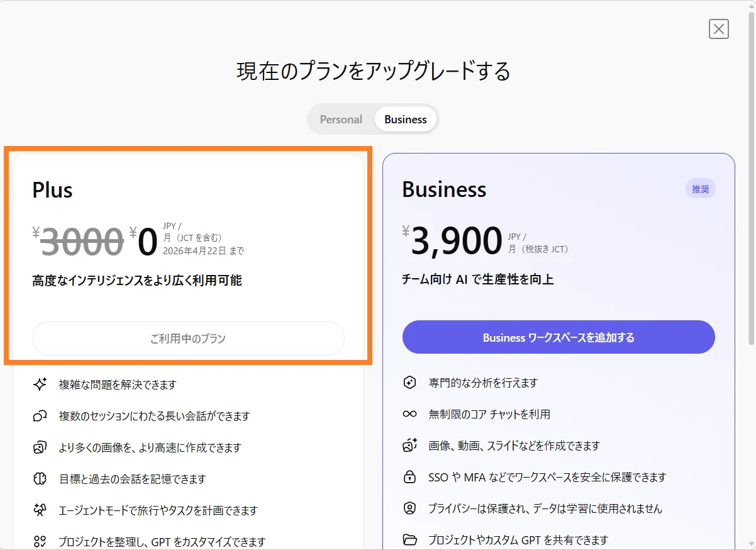The height and width of the screenshot is (550, 756).
Task: Click the vertical scrollbar on the right
Action: tap(751, 189)
